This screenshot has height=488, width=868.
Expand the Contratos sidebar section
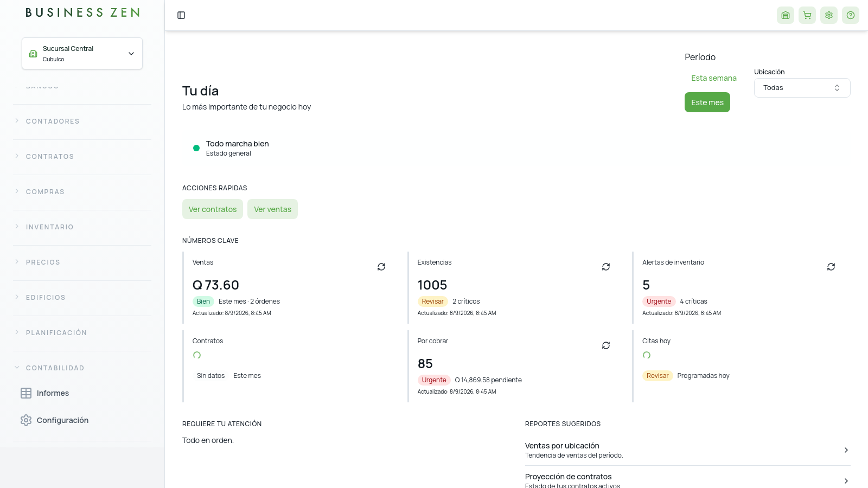click(x=82, y=157)
